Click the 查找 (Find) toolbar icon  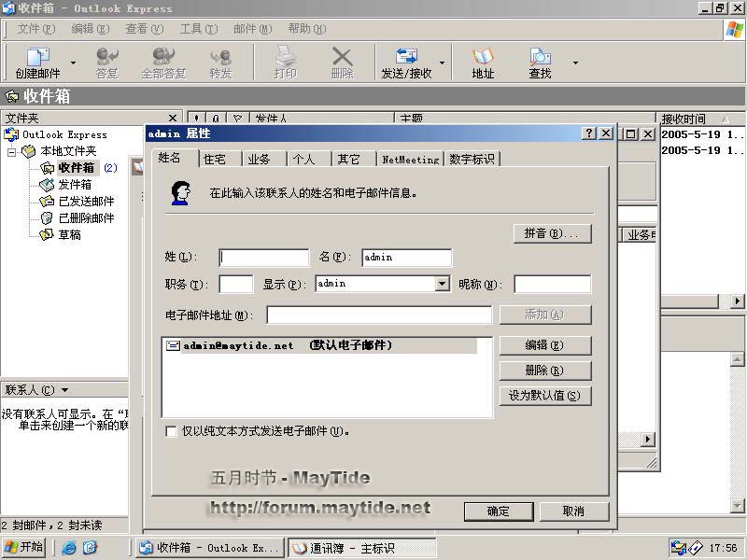click(x=540, y=63)
